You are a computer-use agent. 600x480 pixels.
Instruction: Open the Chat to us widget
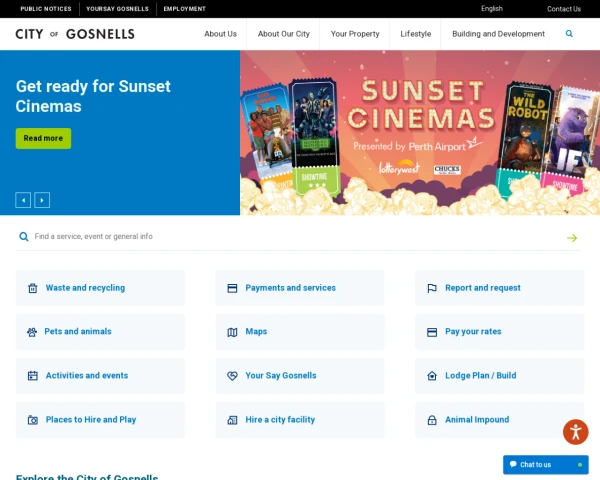click(545, 464)
